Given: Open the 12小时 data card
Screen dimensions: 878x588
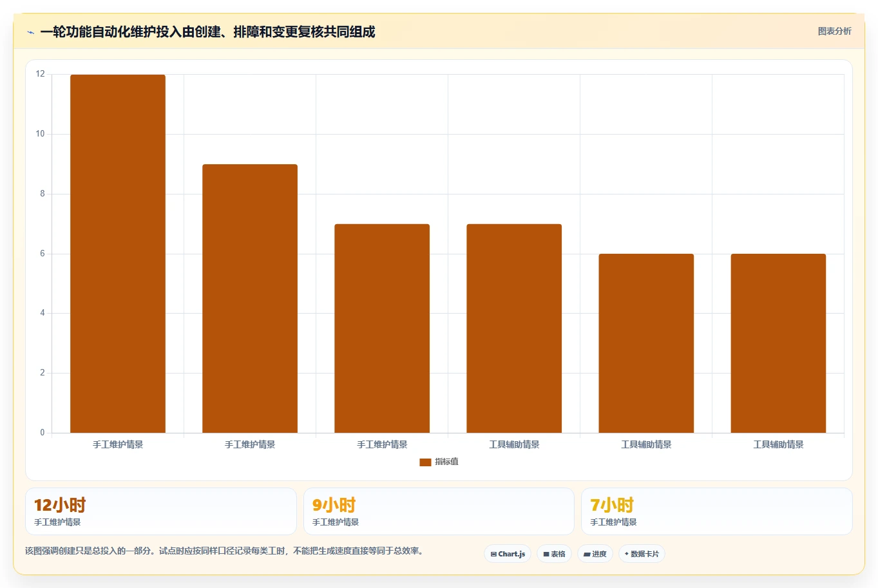Looking at the screenshot, I should point(161,511).
